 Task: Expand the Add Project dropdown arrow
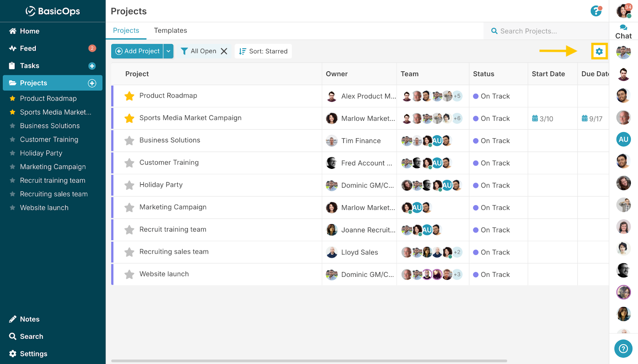click(168, 51)
